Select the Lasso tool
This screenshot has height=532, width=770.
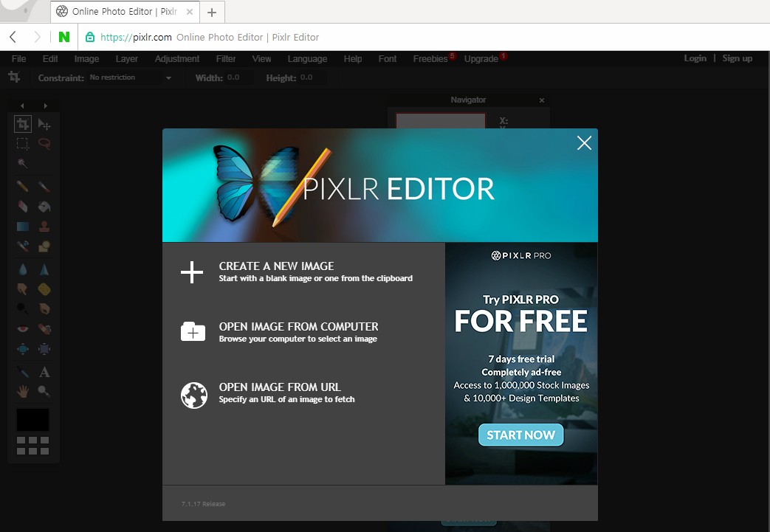coord(44,144)
